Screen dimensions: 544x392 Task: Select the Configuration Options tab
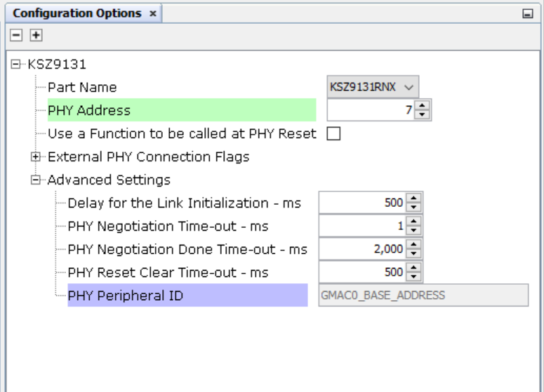pos(77,13)
